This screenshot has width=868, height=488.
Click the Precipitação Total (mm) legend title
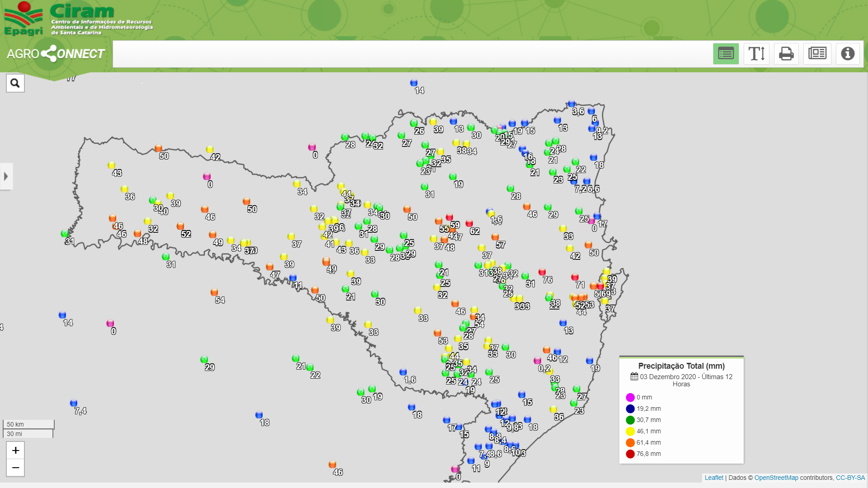pos(681,366)
